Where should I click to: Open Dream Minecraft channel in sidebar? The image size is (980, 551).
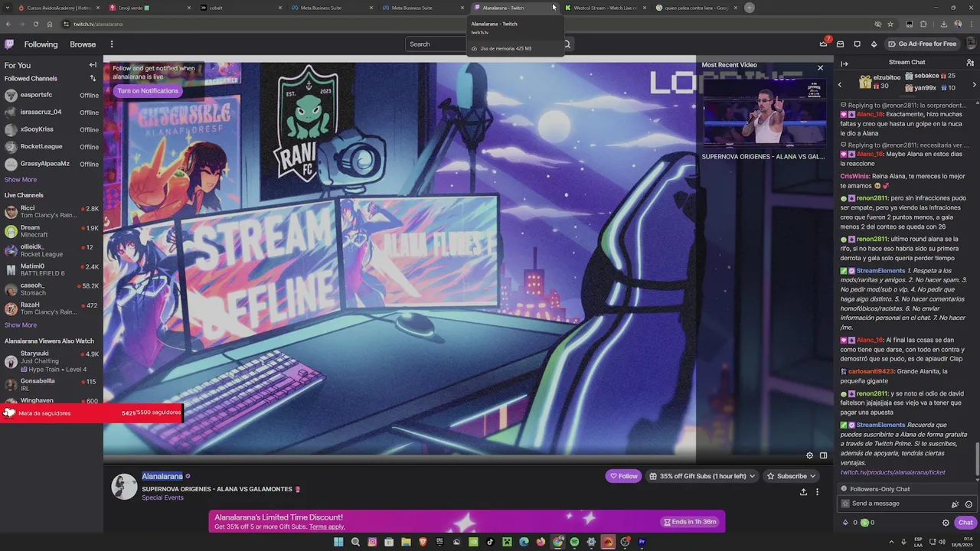pyautogui.click(x=51, y=231)
